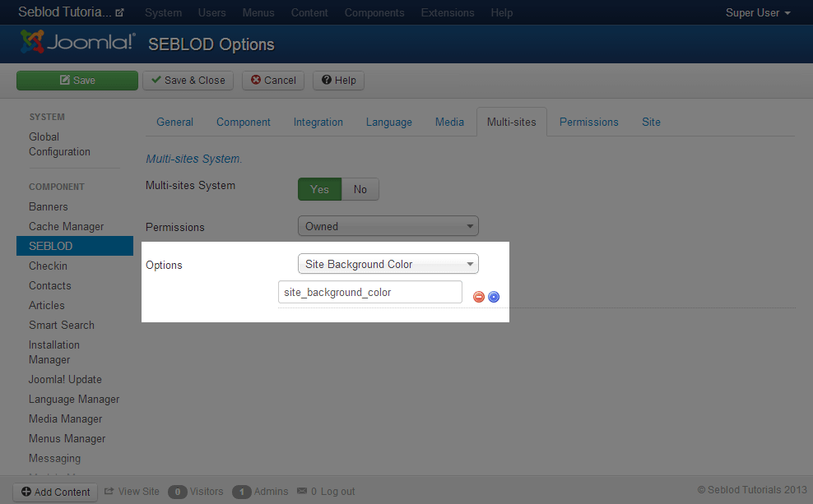Switch to the Site tab

[651, 123]
